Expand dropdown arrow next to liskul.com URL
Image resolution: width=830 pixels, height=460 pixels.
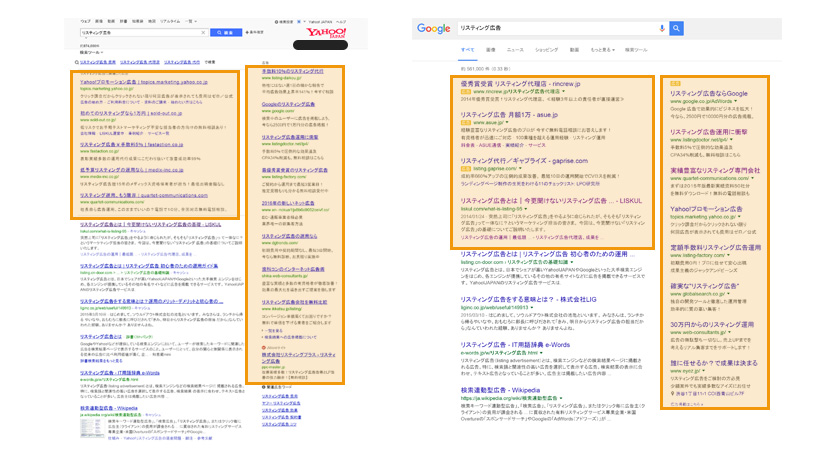pos(526,209)
